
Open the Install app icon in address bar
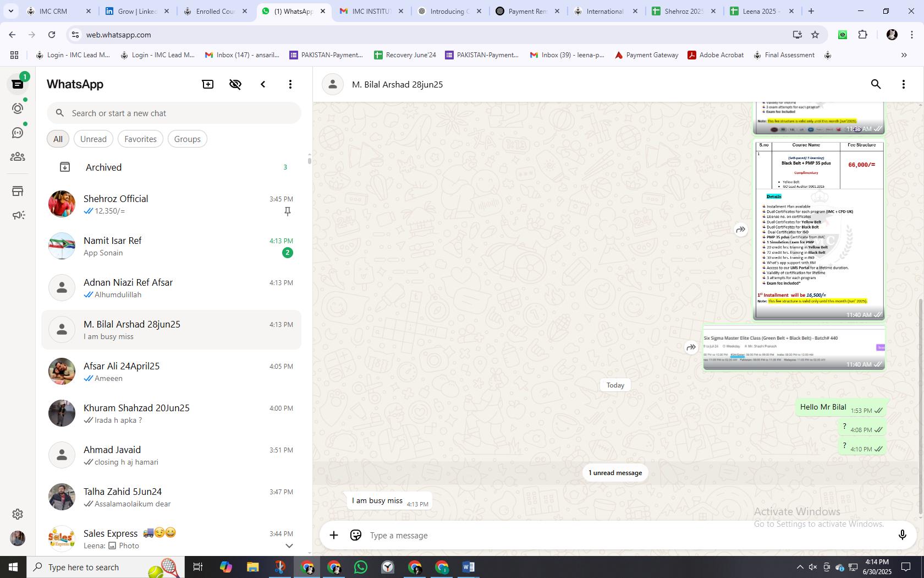coord(797,35)
